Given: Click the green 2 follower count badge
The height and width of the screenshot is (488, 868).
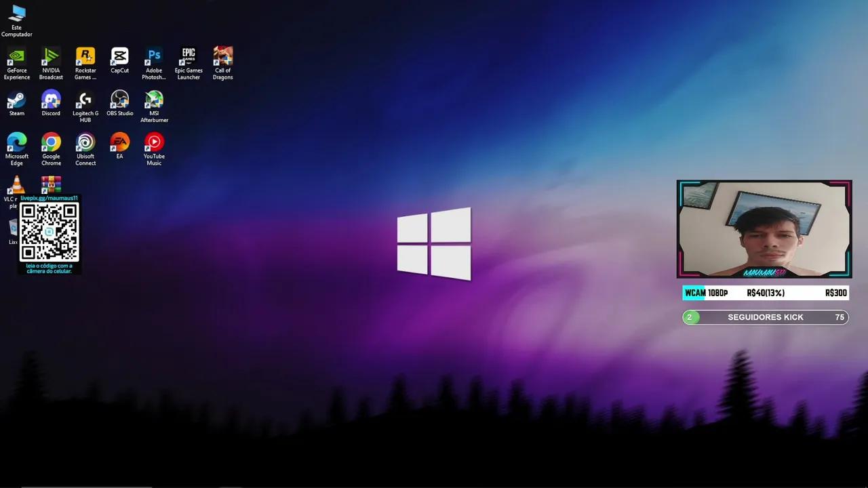Looking at the screenshot, I should pos(690,317).
